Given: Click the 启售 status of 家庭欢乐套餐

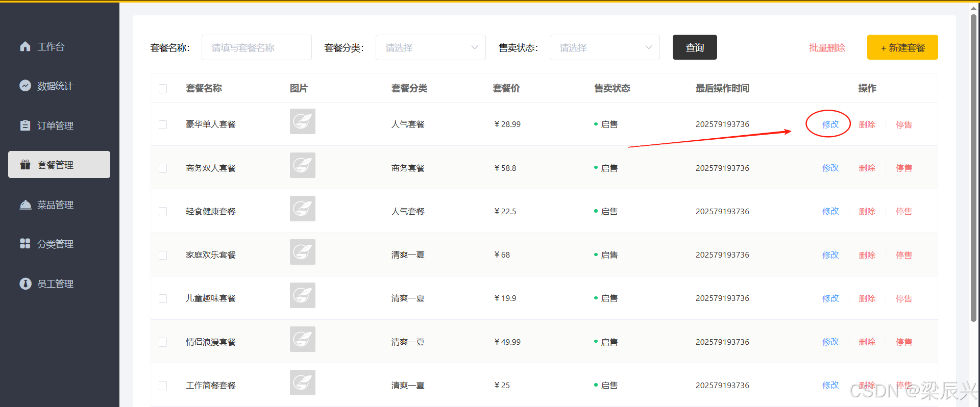Looking at the screenshot, I should point(606,255).
